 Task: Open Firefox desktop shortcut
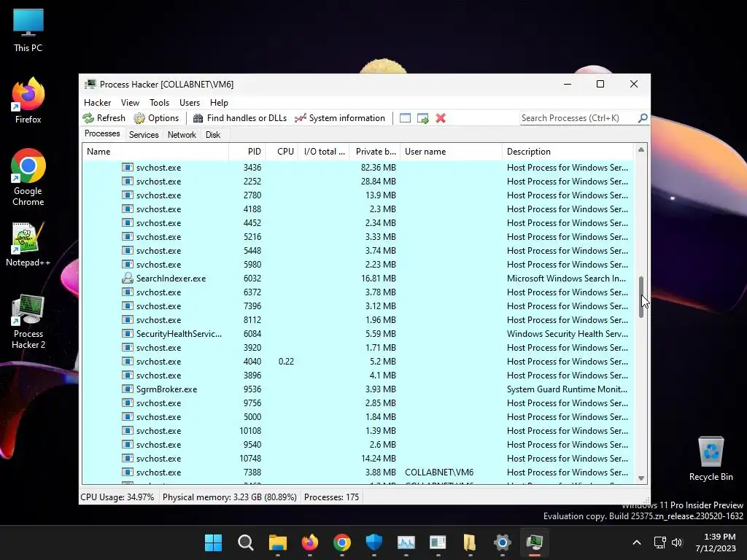pos(28,101)
